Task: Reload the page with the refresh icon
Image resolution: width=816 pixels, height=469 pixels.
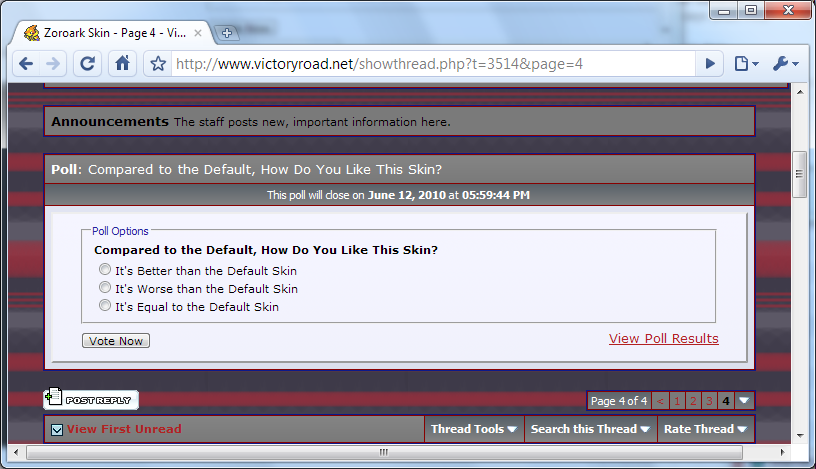Action: click(88, 63)
